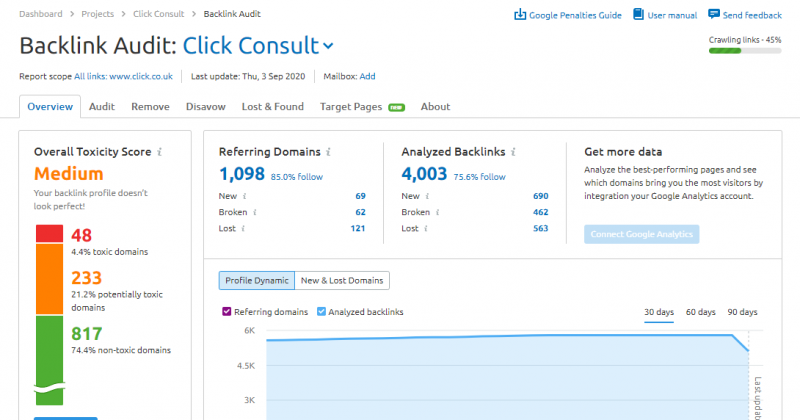
Task: Switch to the Overview tab
Action: click(50, 107)
